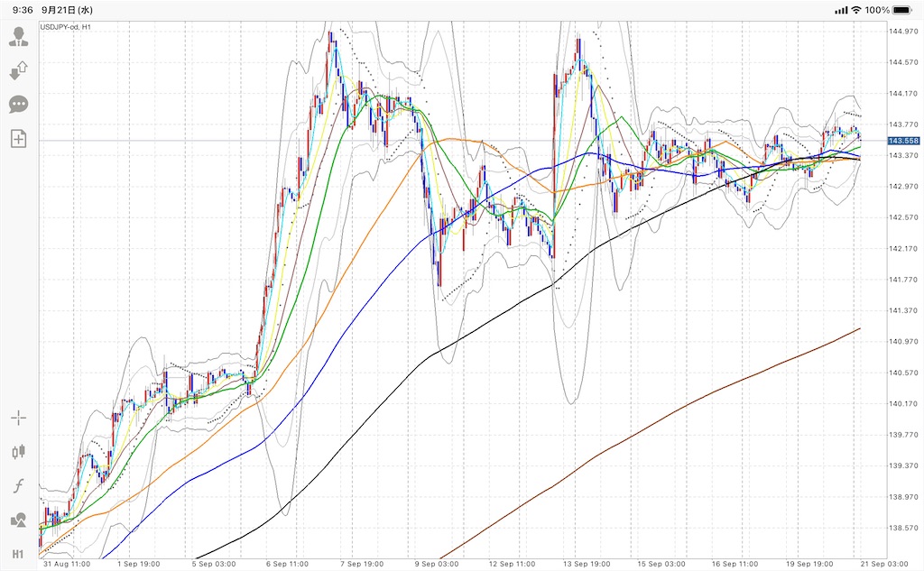The image size is (924, 571).
Task: Click the 144.170 price axis label
Action: click(x=903, y=93)
